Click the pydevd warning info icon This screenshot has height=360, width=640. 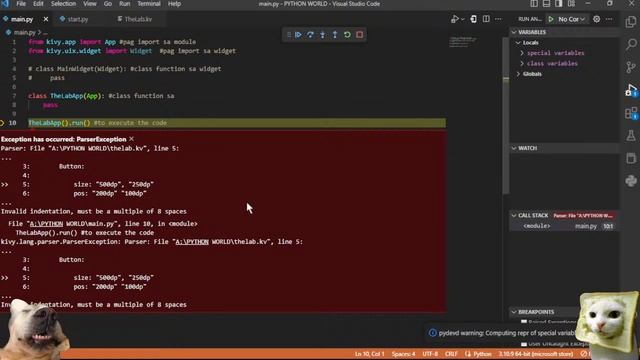(433, 333)
